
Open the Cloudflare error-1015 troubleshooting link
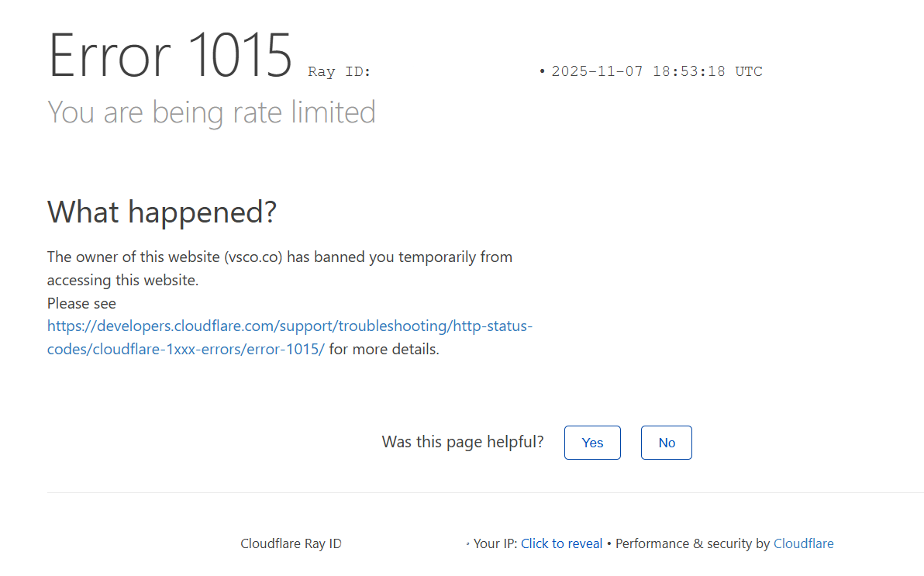point(289,326)
